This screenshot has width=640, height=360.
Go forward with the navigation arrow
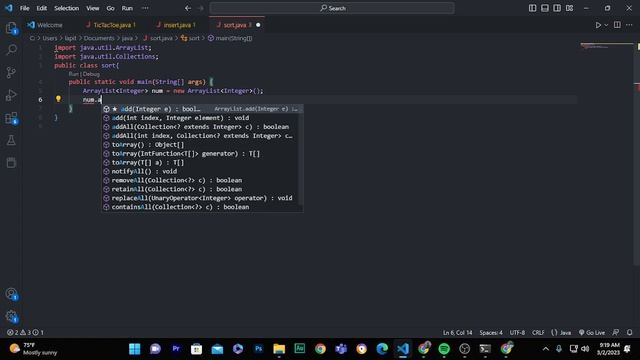[x=200, y=8]
